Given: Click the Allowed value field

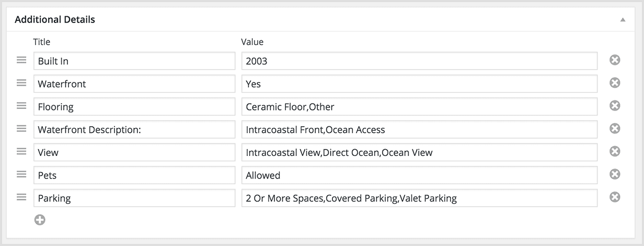Looking at the screenshot, I should 419,175.
